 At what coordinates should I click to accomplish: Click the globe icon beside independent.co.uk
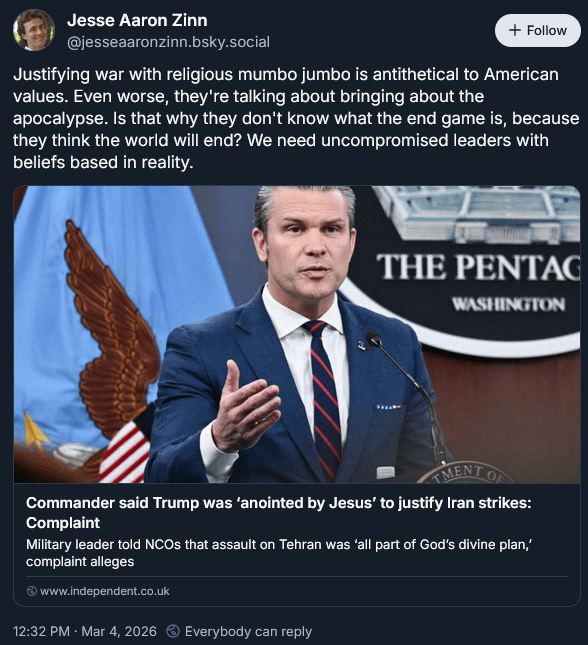pos(32,591)
